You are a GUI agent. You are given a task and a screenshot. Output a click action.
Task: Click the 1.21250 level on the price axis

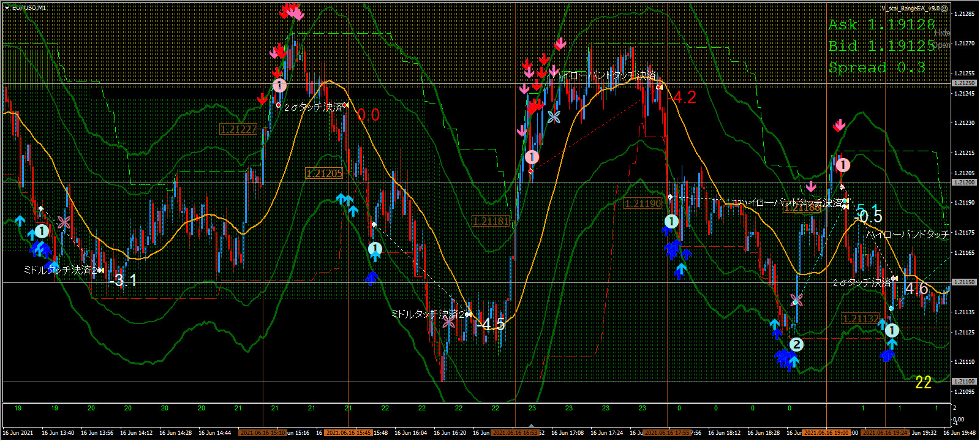pyautogui.click(x=964, y=83)
